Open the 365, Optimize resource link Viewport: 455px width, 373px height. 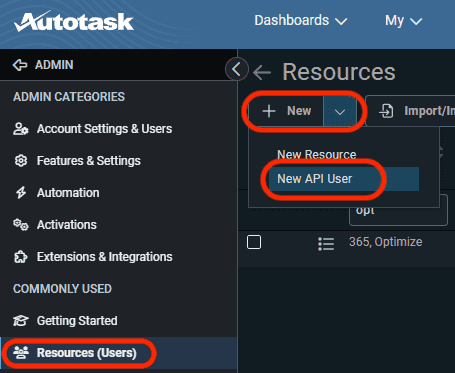(385, 242)
